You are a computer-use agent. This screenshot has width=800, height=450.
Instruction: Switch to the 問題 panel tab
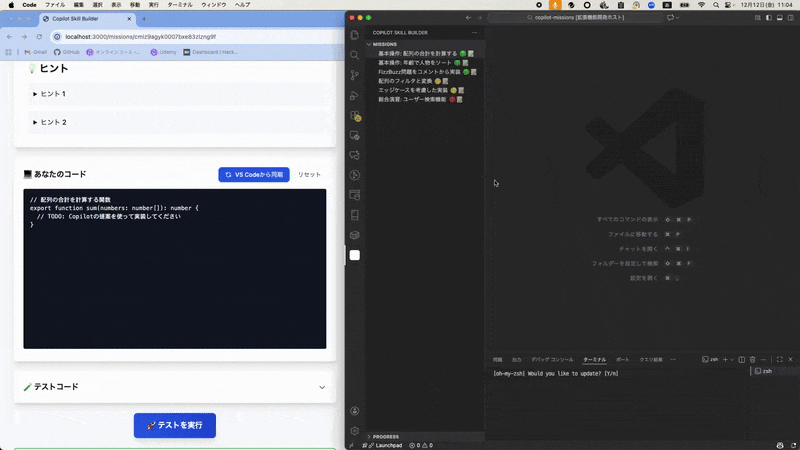[497, 360]
